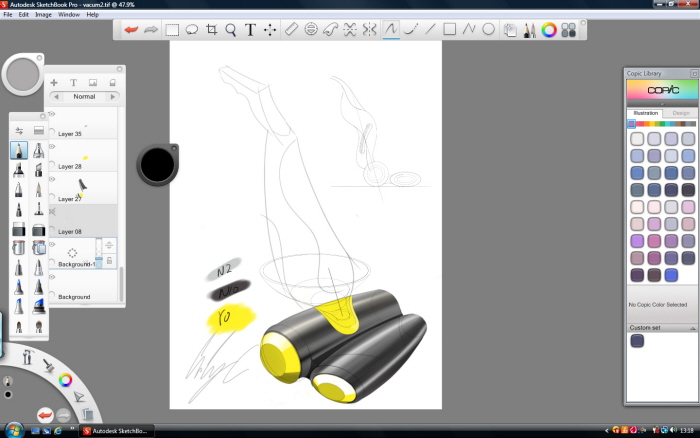Click the brush palette options circle
700x438 pixels.
click(43, 117)
